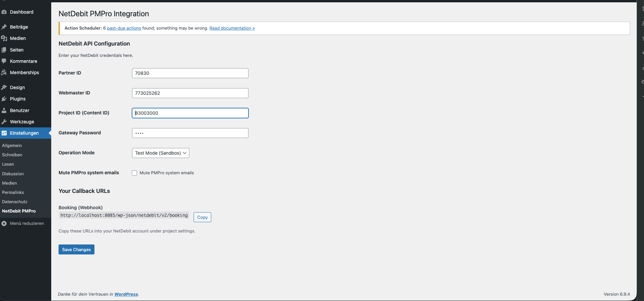Open Permalinks settings submenu
Screen dimensions: 644x301
13,193
